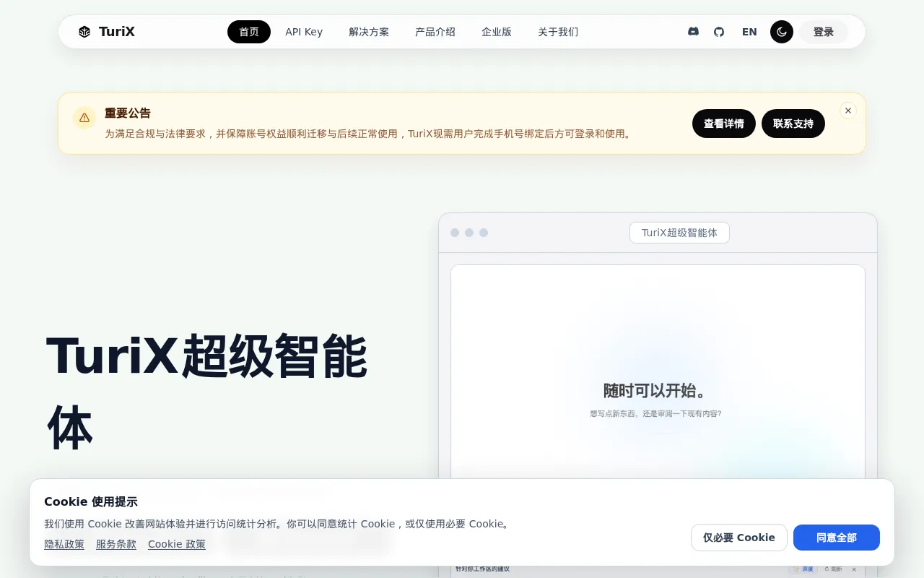Open the 关于我们 nav item

point(558,32)
